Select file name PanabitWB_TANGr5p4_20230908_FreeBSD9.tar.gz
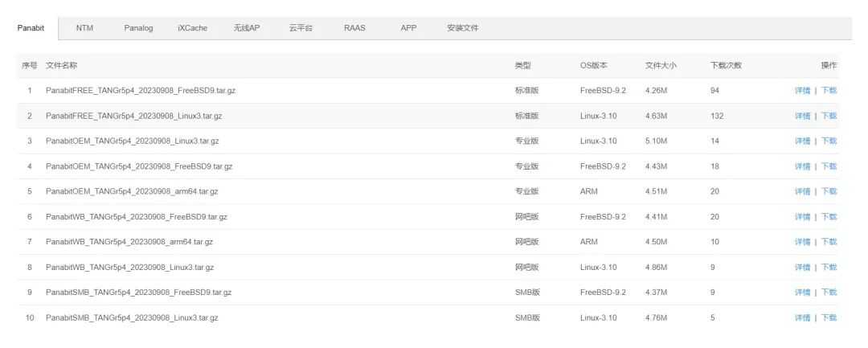 (136, 217)
